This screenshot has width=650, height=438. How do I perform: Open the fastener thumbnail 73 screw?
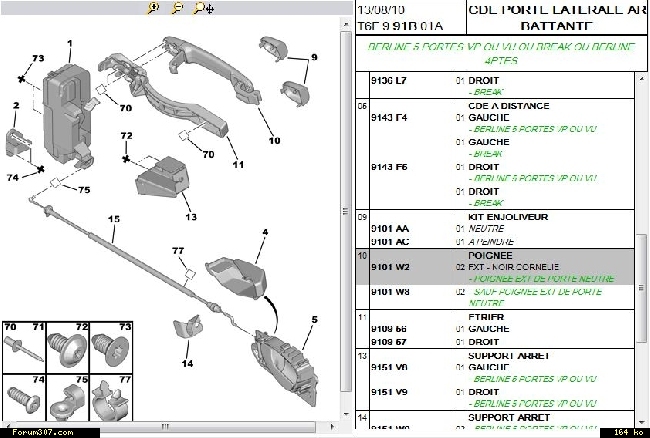[x=110, y=347]
